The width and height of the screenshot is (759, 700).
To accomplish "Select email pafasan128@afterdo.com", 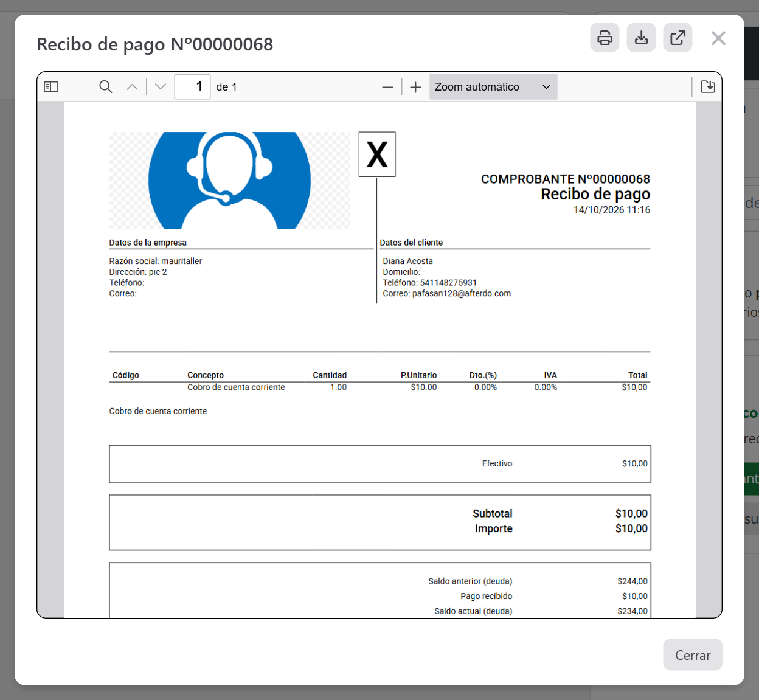I will [x=462, y=294].
